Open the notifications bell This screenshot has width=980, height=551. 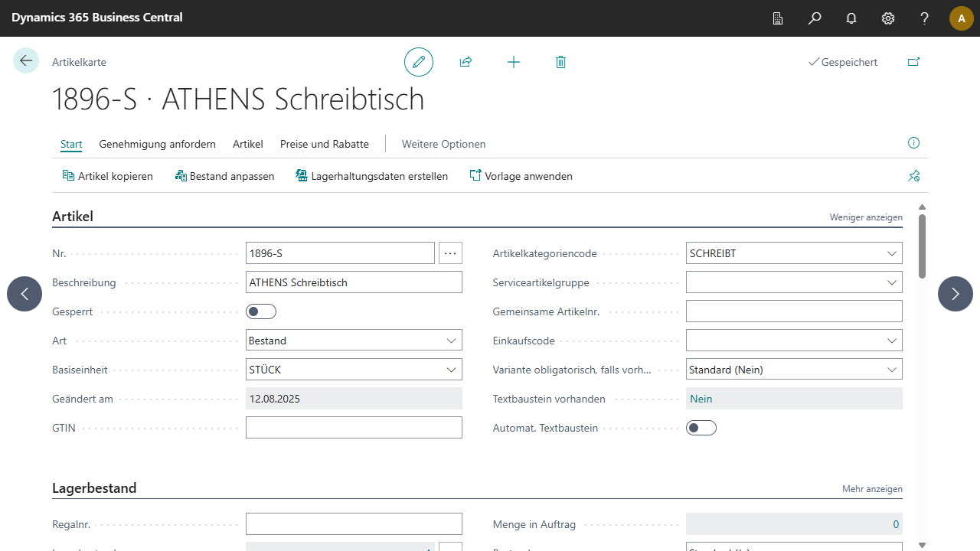click(851, 18)
